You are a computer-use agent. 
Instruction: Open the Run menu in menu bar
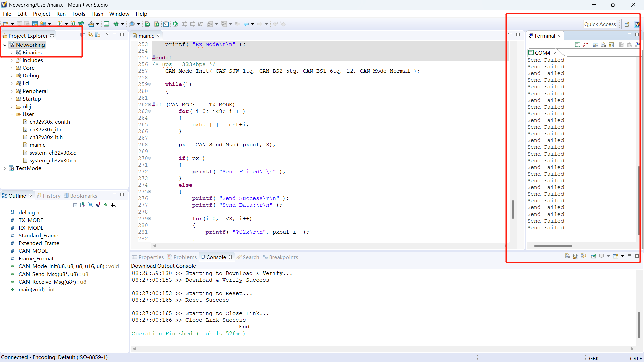pos(61,14)
